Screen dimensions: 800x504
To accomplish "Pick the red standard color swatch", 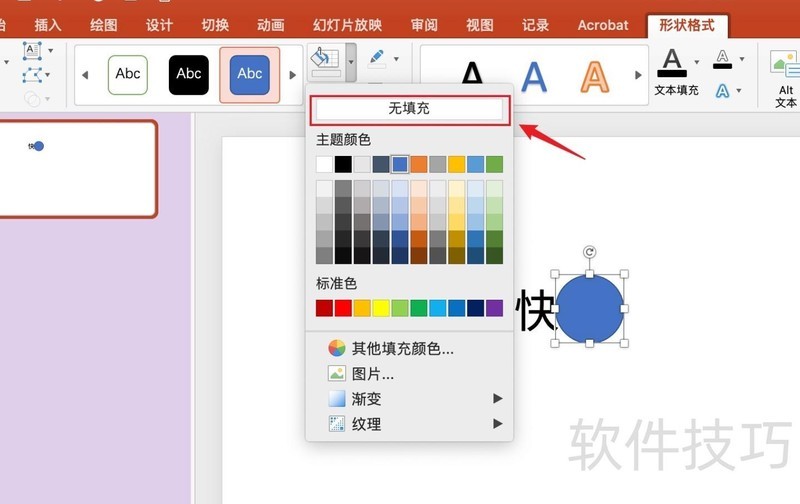I will point(343,308).
